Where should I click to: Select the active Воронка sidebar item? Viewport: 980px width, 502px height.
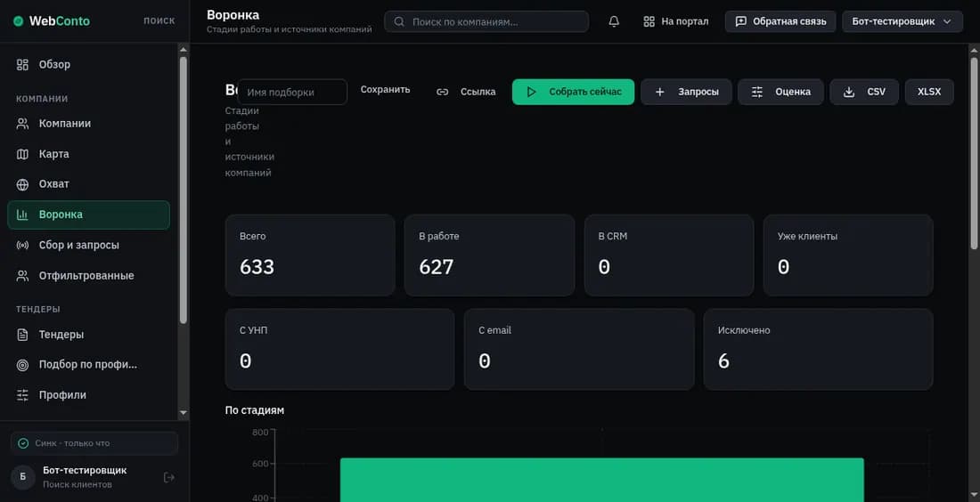tap(89, 215)
